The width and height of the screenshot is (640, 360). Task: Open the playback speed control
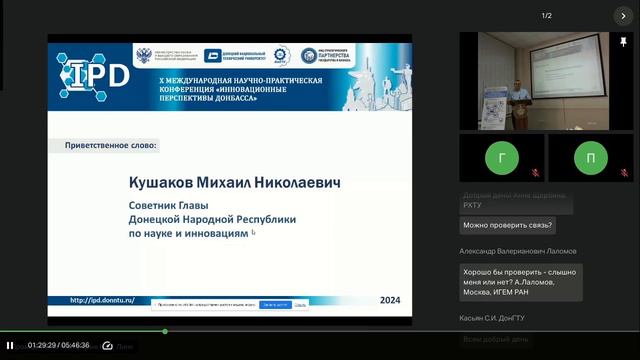[x=107, y=346]
